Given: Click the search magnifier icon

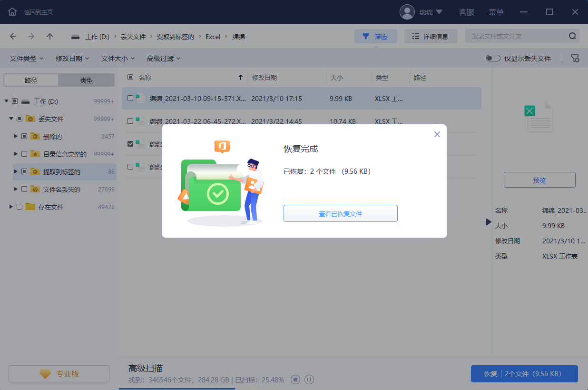Looking at the screenshot, I should point(572,36).
